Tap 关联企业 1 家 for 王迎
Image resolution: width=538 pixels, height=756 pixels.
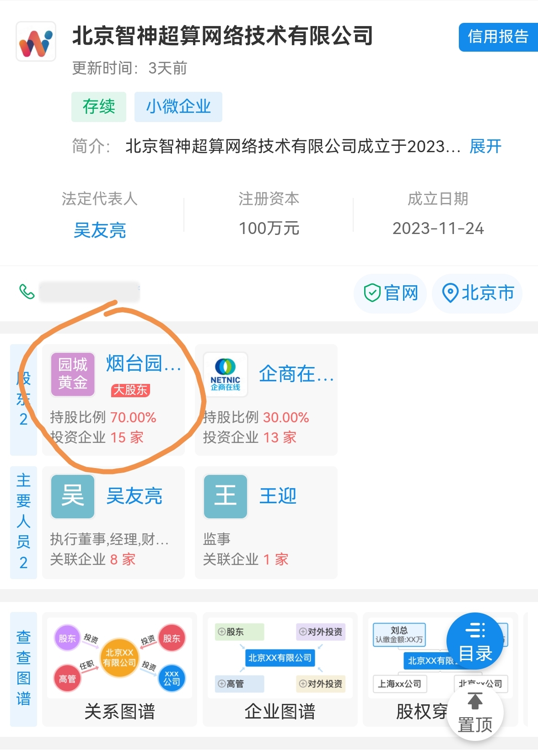(x=246, y=559)
